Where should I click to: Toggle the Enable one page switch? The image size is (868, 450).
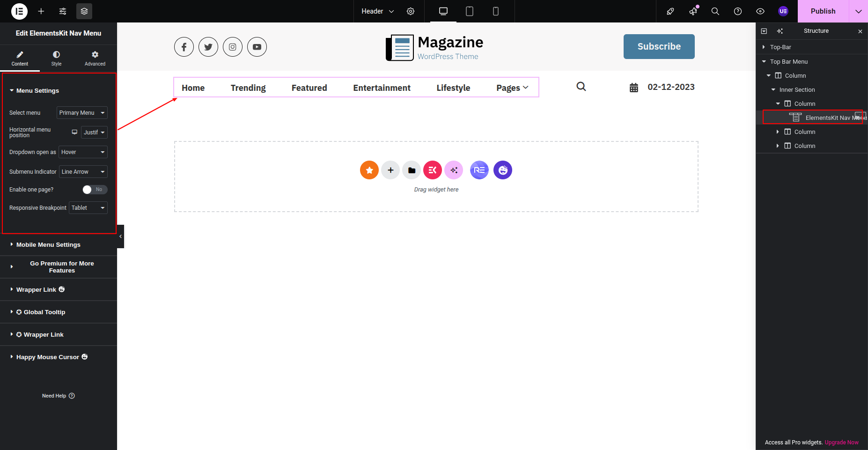95,190
